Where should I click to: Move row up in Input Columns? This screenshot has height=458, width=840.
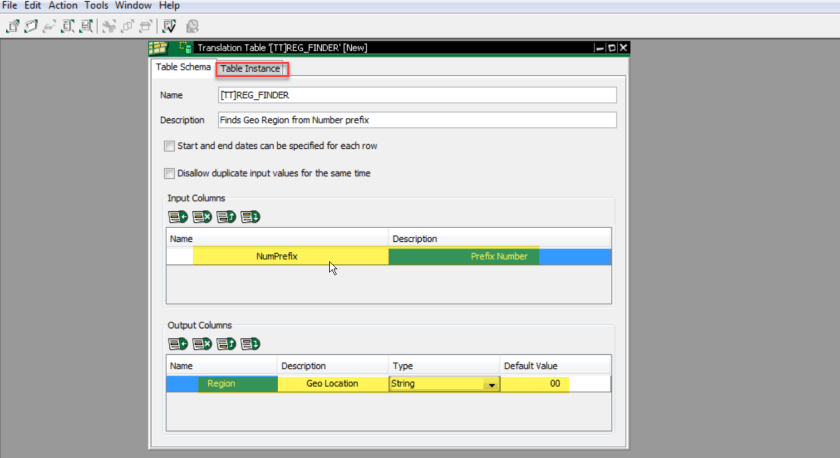click(x=226, y=217)
